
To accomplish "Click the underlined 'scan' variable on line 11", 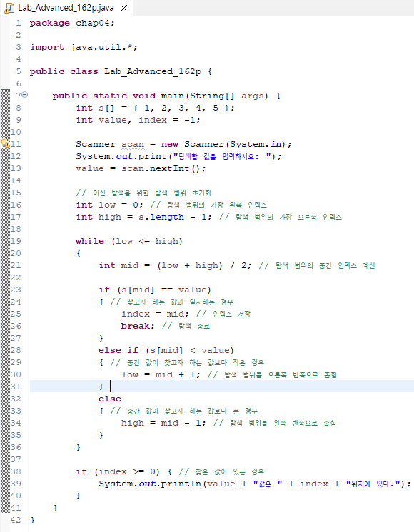I will pos(133,145).
